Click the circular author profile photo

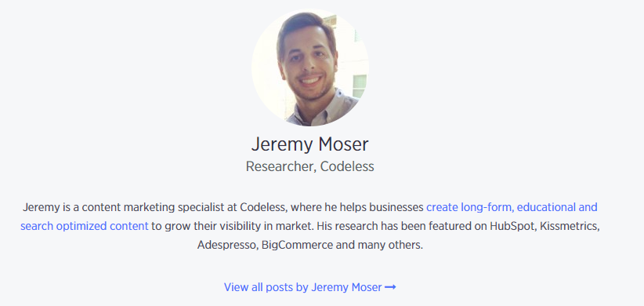310,67
